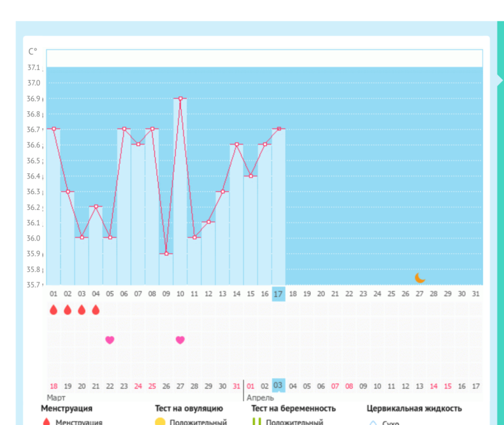Click the teal vertical bar on right edge
Image resolution: width=504 pixels, height=425 pixels.
click(500, 222)
